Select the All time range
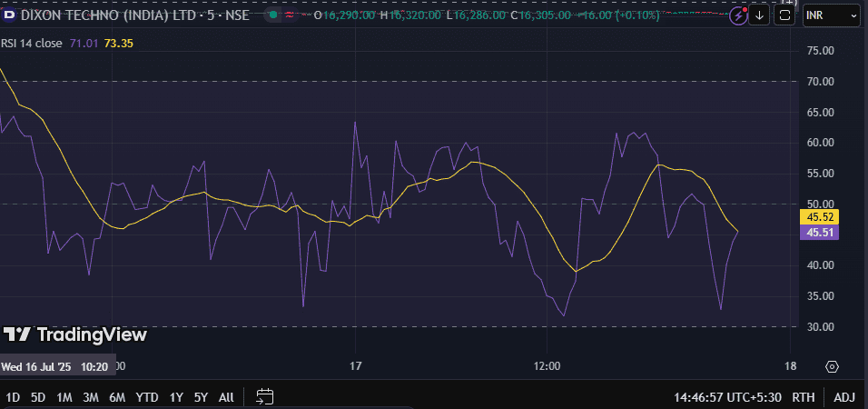Screen dimensions: 868x409 click(226, 397)
